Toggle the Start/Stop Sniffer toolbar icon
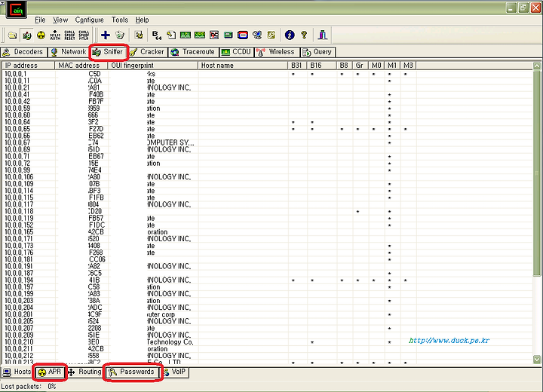Image resolution: width=543 pixels, height=392 pixels. click(26, 35)
